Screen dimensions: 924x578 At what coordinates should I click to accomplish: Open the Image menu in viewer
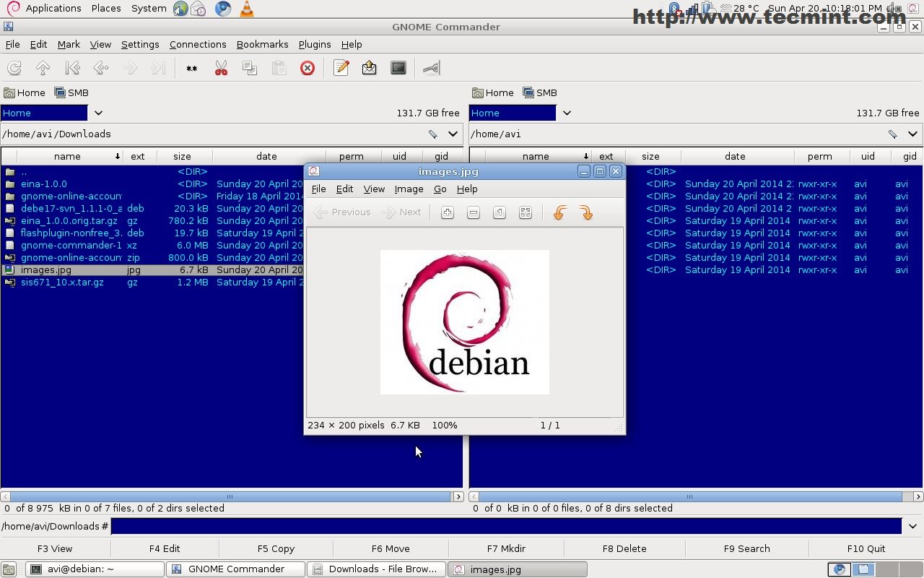click(x=409, y=189)
